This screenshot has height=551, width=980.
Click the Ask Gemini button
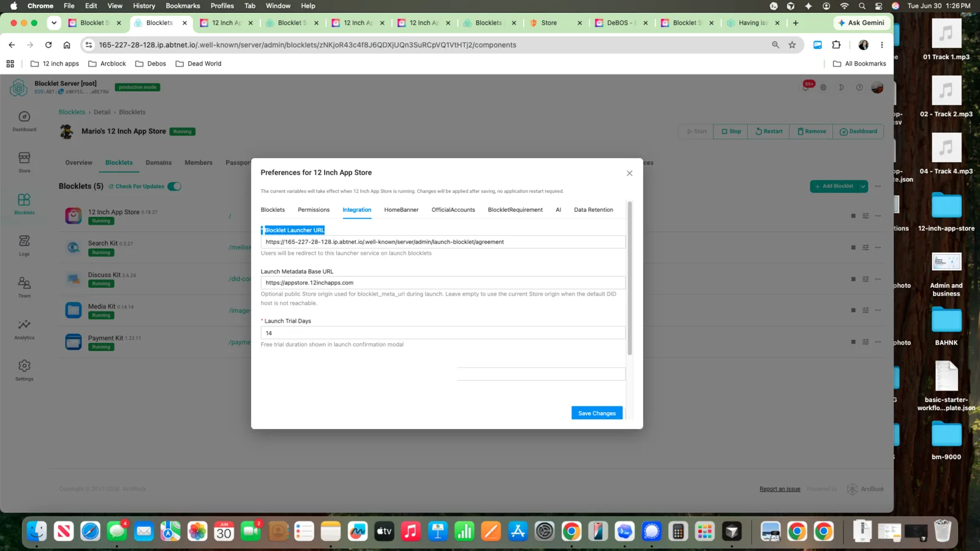pos(861,23)
